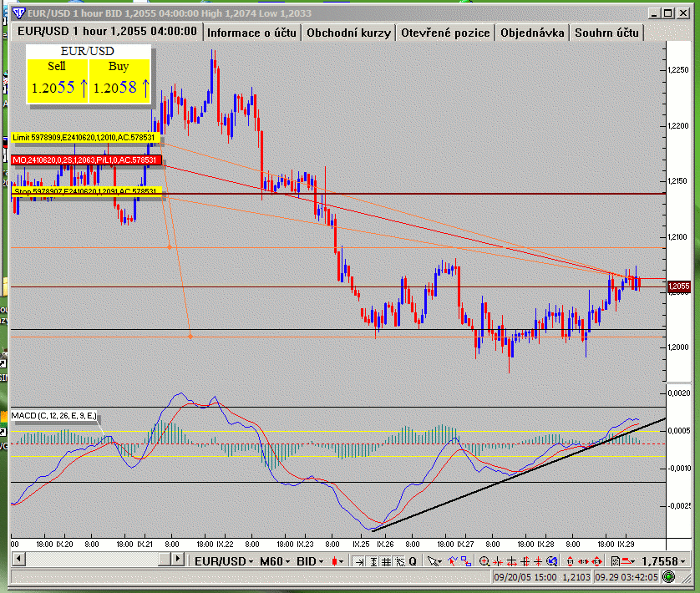
Task: Click the red MO,2410620 position label
Action: 85,160
